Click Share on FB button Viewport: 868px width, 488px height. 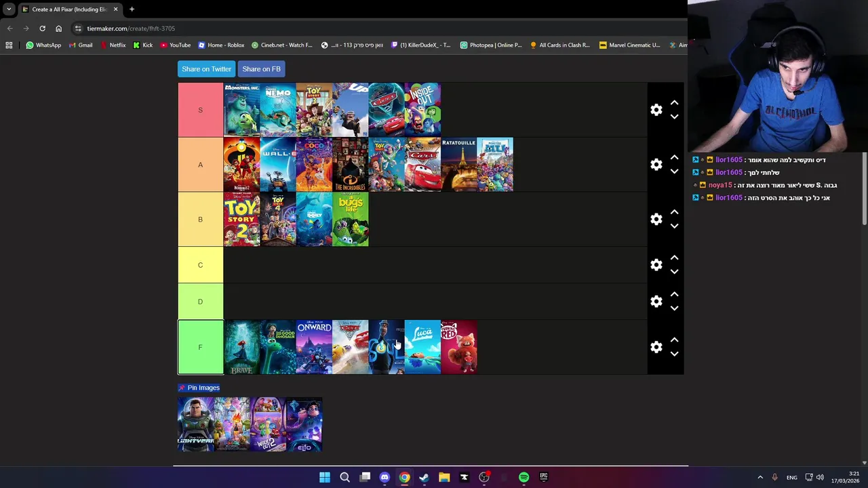click(x=261, y=69)
